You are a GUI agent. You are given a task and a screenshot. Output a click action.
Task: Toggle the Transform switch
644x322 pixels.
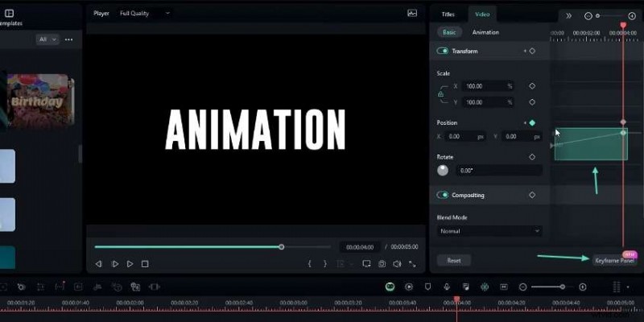tap(443, 52)
